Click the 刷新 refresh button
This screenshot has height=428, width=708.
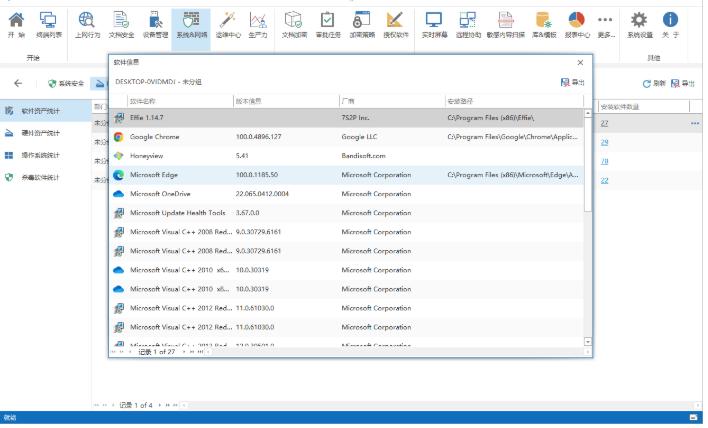(653, 83)
